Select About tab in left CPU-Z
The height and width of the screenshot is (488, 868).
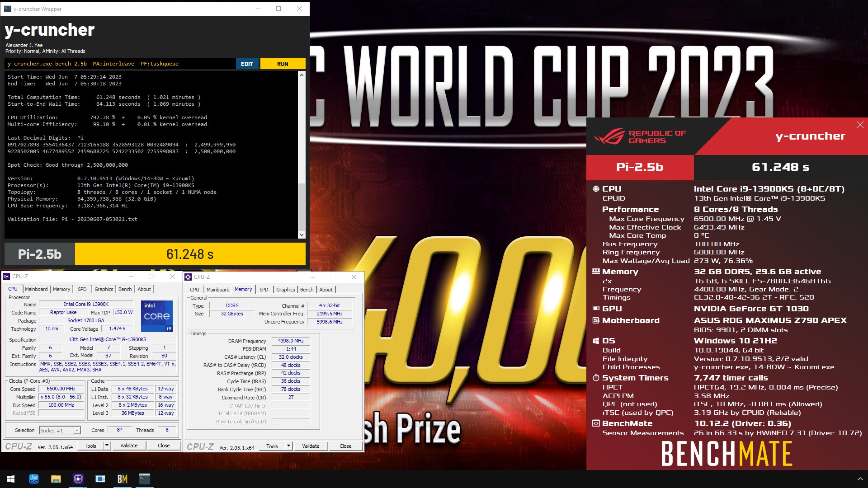[144, 289]
